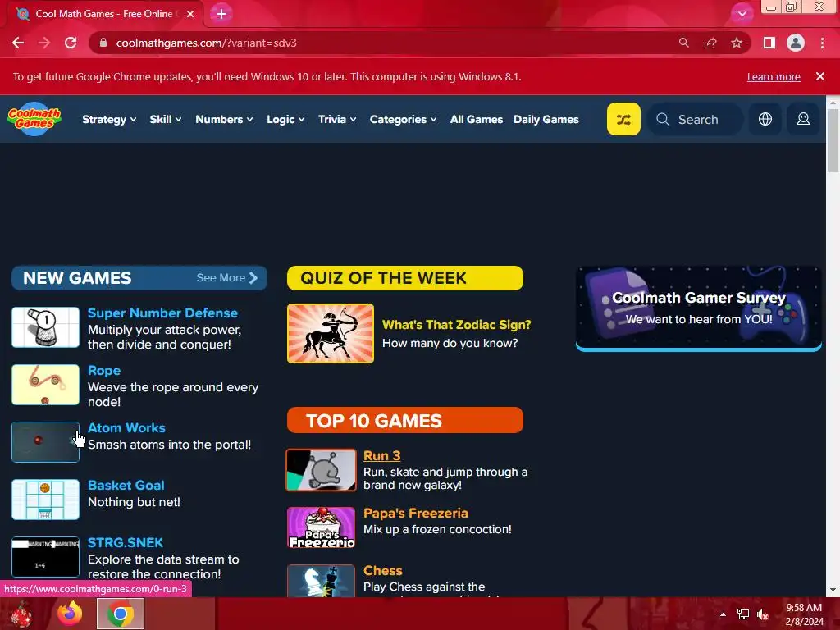Click the Chrome zoom magnifier in address bar

[x=683, y=43]
